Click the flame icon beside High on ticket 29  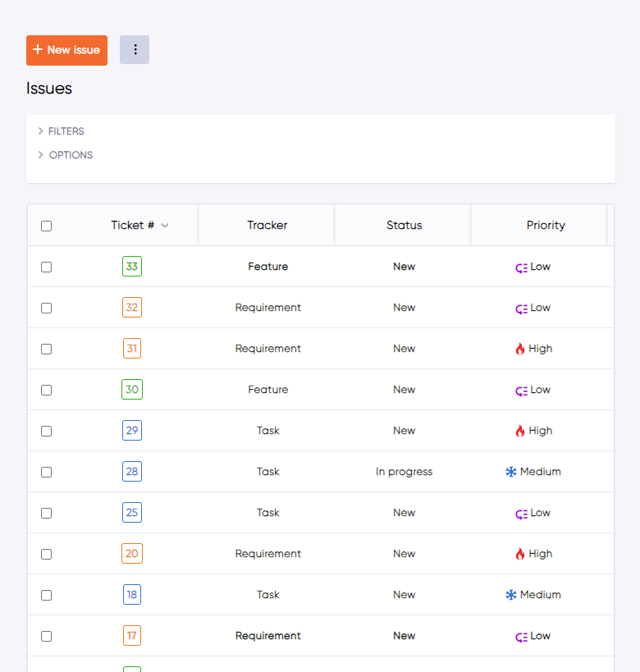[519, 430]
